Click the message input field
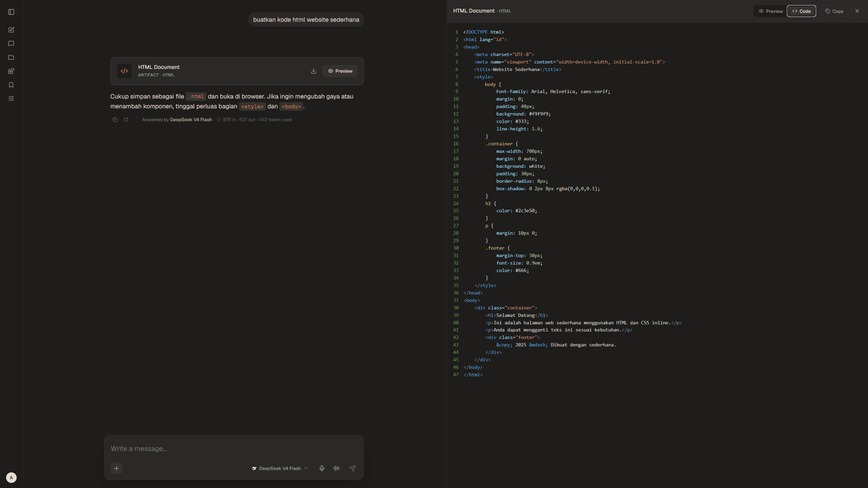Viewport: 868px width, 488px height. [x=234, y=449]
